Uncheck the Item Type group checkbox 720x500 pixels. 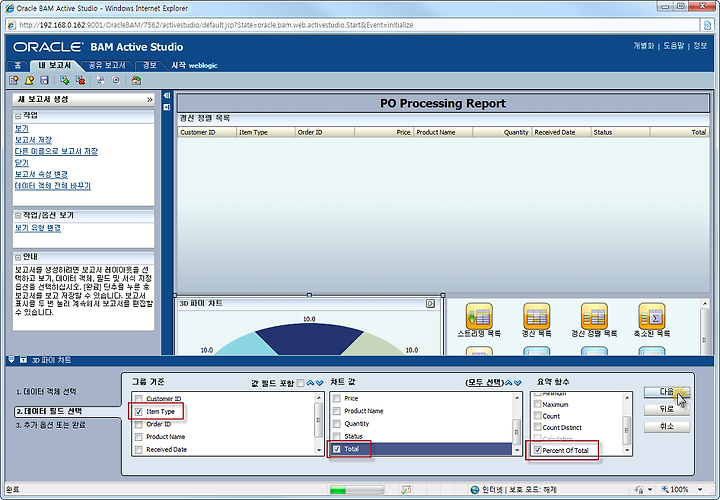[x=139, y=411]
